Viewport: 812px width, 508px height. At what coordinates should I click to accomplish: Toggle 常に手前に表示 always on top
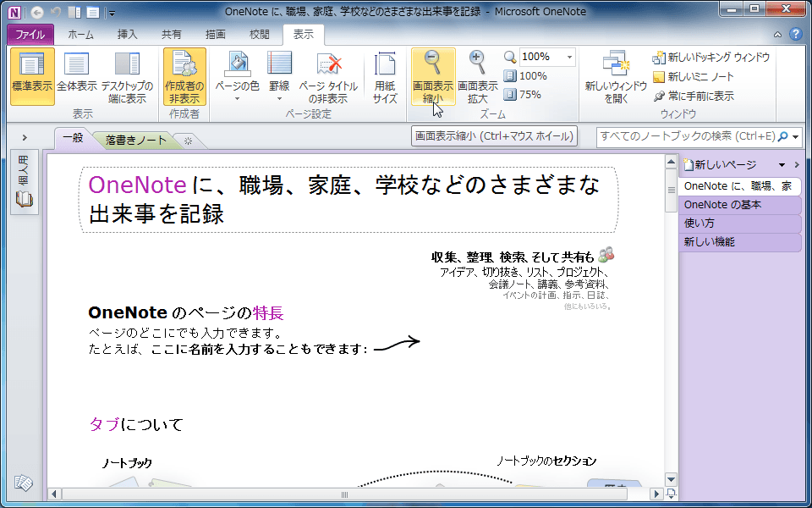pos(694,96)
